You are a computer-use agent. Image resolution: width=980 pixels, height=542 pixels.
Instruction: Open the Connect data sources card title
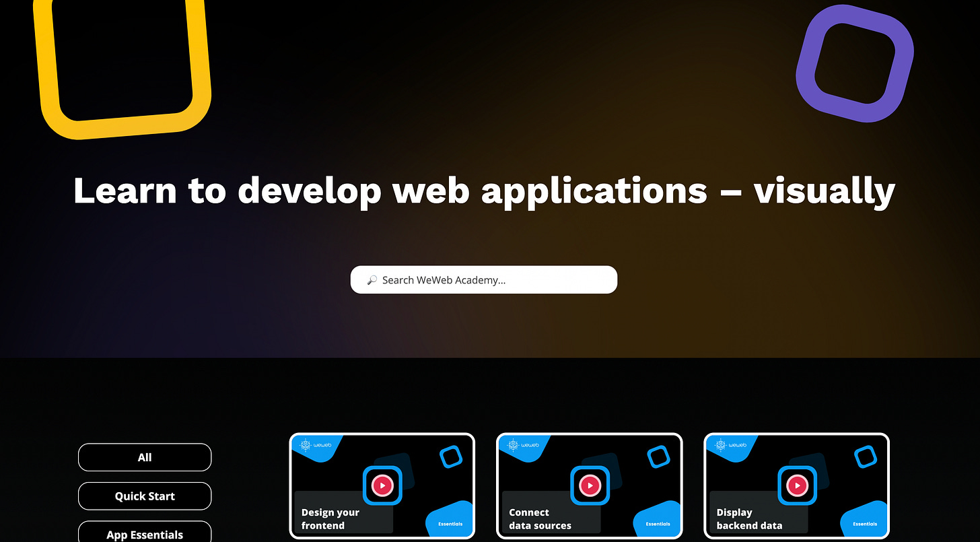[x=540, y=518]
